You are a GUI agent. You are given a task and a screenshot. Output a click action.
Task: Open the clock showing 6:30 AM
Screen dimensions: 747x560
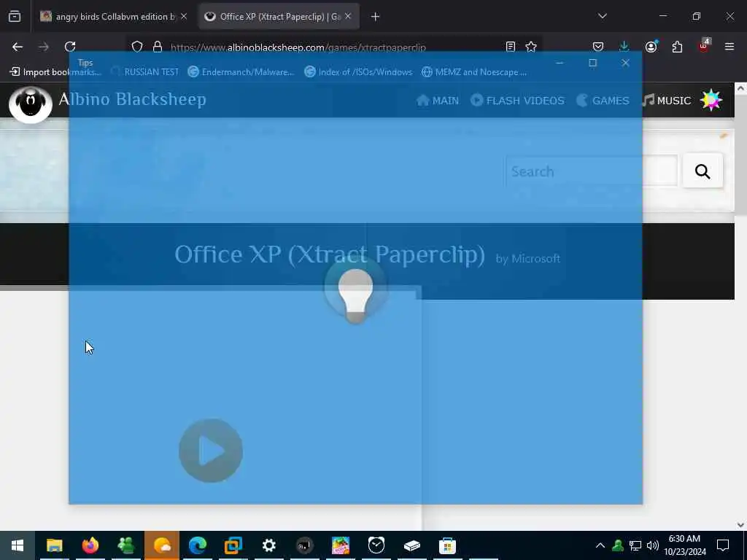(685, 545)
